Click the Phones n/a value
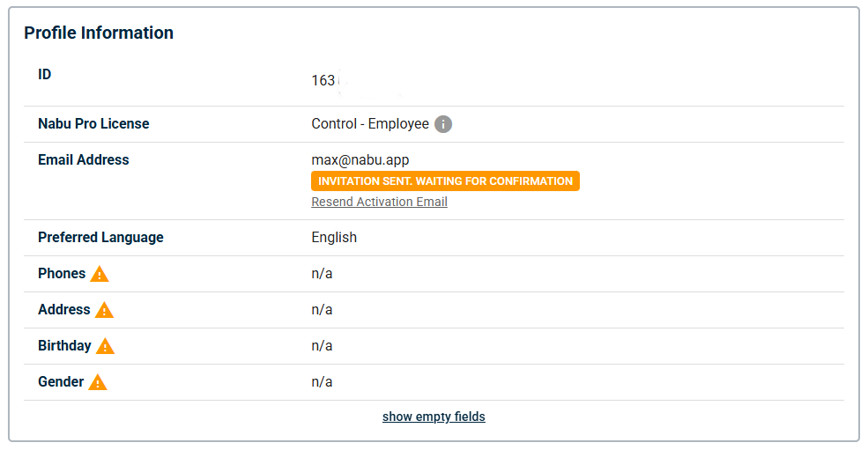Viewport: 868px width, 450px height. (x=322, y=274)
